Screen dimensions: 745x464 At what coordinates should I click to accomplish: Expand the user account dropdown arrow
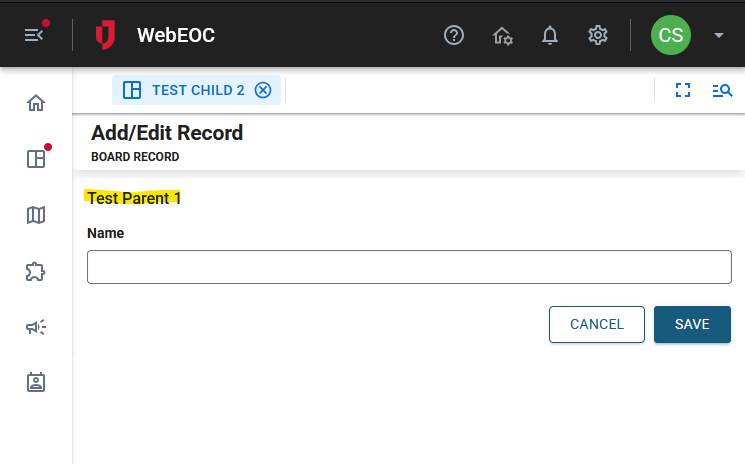(x=719, y=36)
